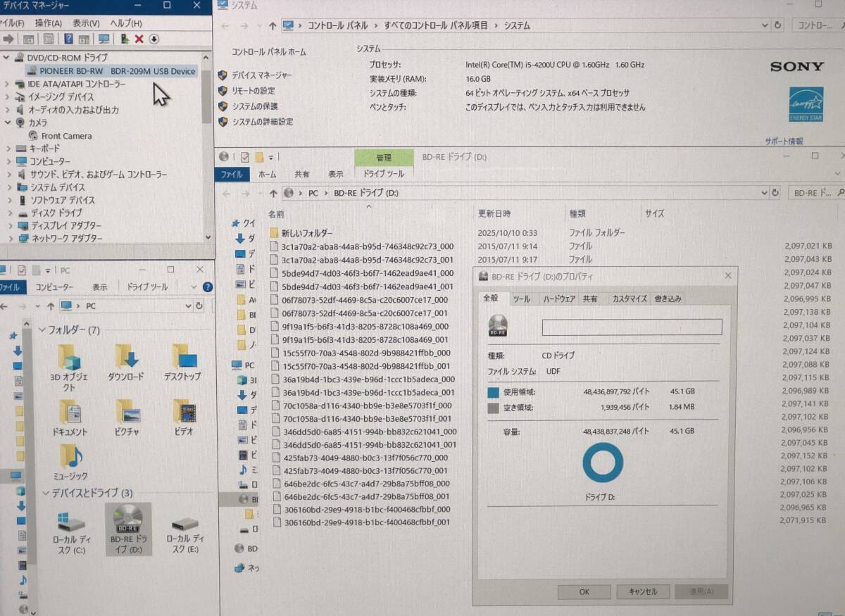
Task: Close the BD-RE properties dialog
Action: (727, 276)
